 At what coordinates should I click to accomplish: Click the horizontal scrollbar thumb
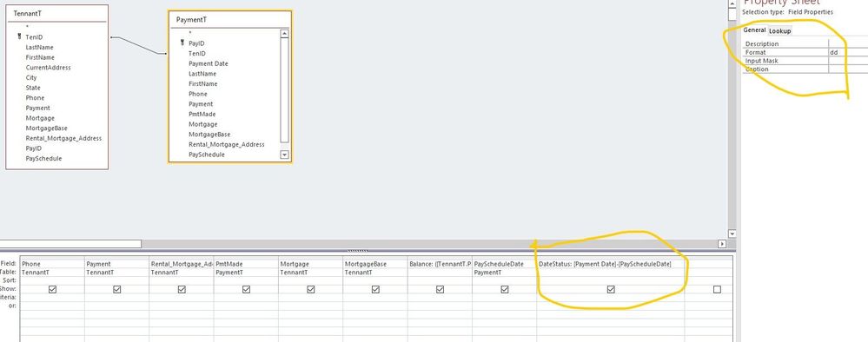[x=70, y=244]
